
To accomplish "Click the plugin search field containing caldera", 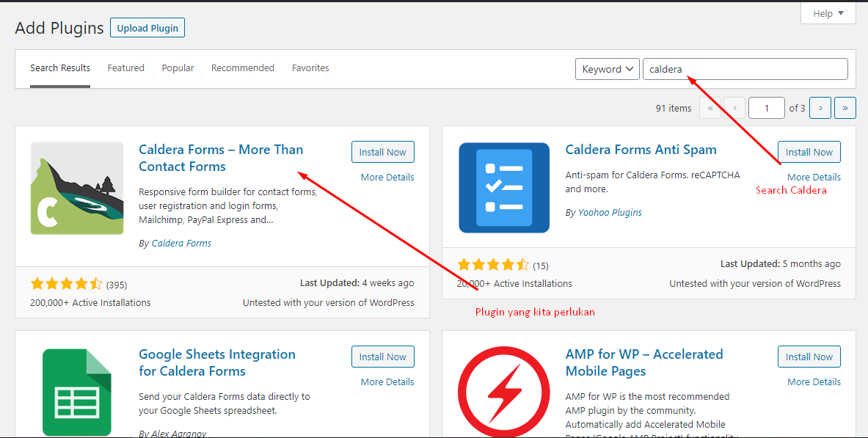I will 745,69.
